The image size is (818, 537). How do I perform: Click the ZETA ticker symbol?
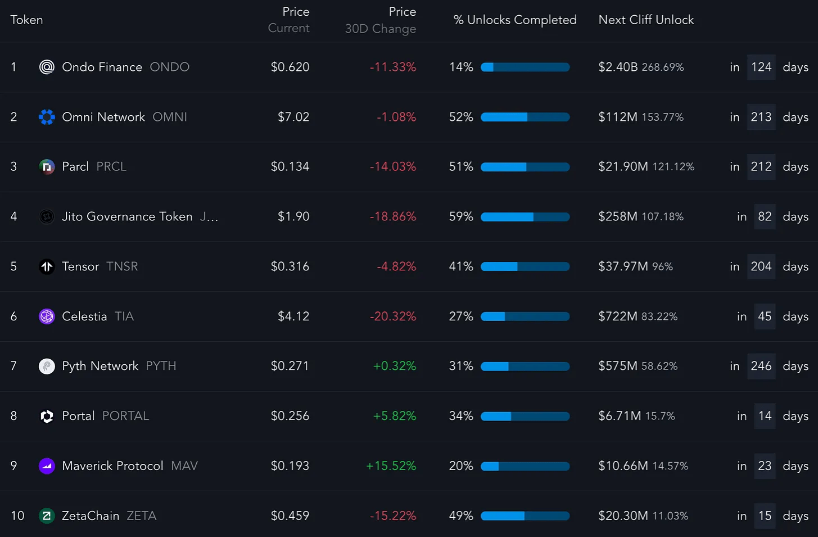(x=141, y=516)
